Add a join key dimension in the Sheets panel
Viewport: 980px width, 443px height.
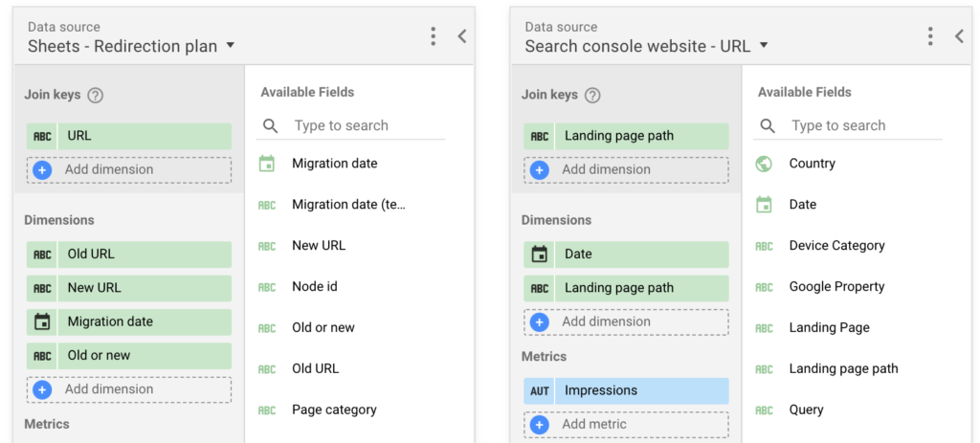[x=129, y=169]
